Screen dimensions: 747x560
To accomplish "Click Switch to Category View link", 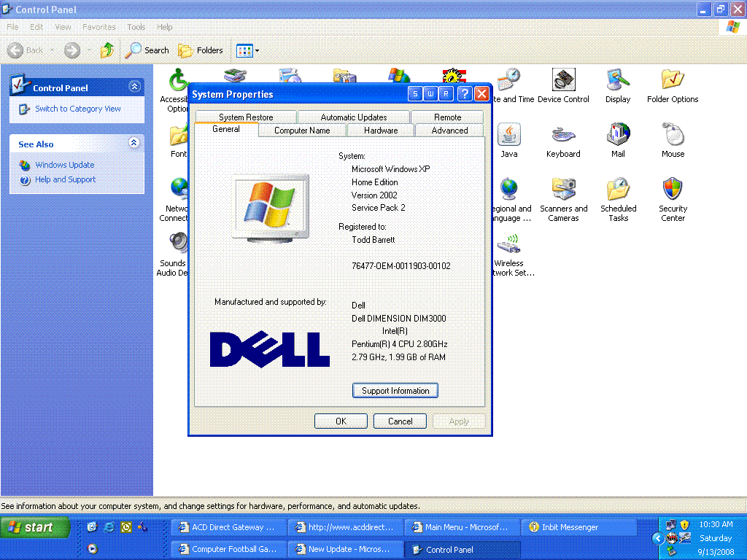I will (x=77, y=109).
